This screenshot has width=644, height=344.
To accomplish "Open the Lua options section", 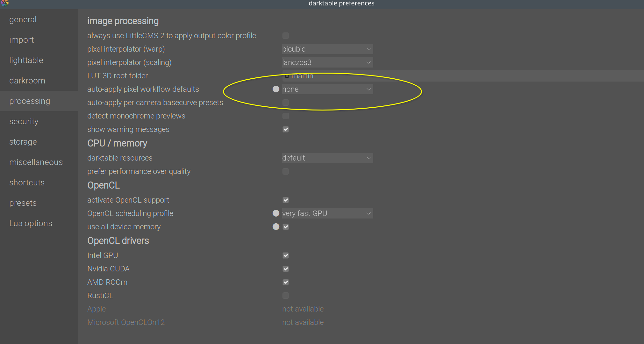I will 31,223.
